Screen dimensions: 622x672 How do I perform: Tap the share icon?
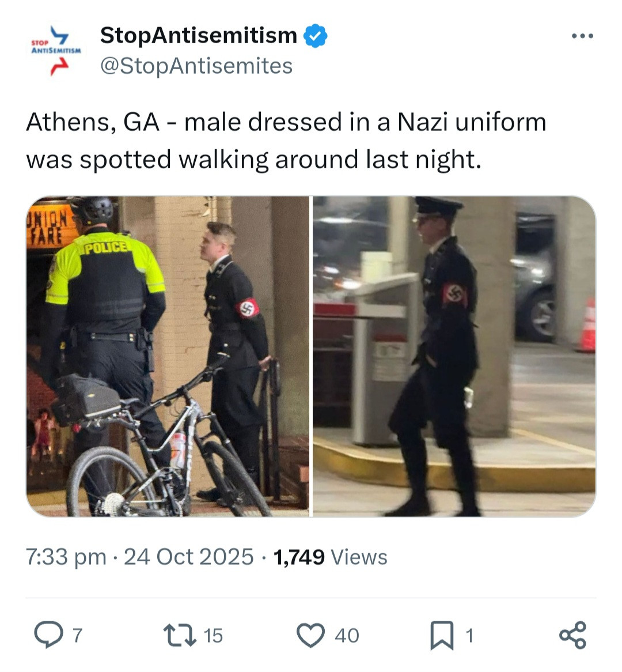pos(572,635)
